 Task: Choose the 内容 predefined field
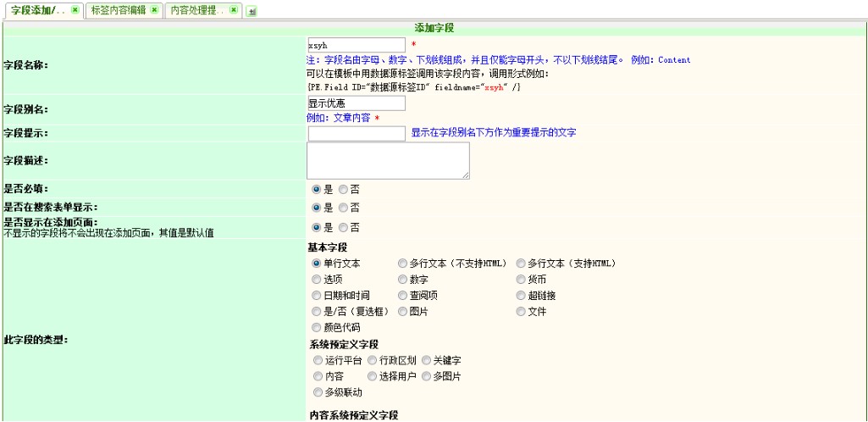tap(318, 376)
